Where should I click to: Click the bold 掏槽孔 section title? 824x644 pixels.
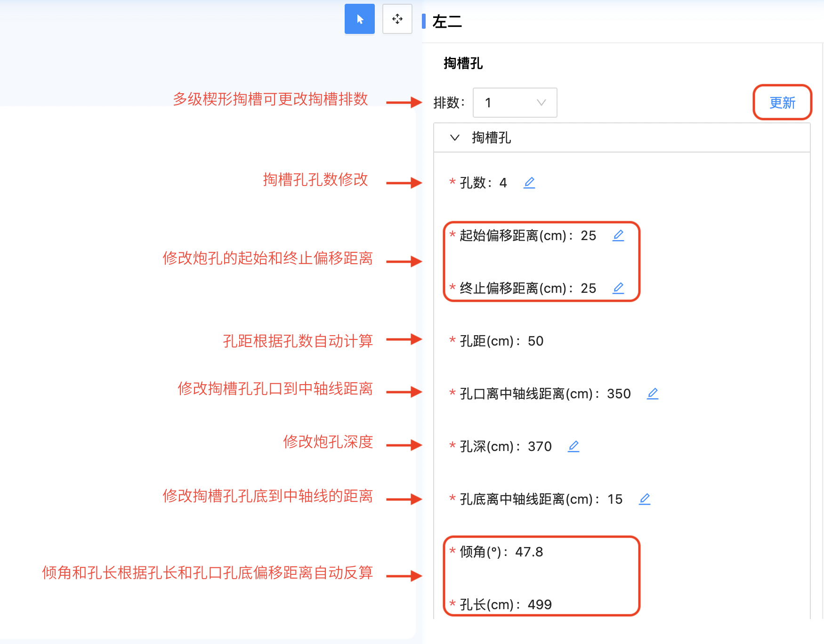coord(463,63)
